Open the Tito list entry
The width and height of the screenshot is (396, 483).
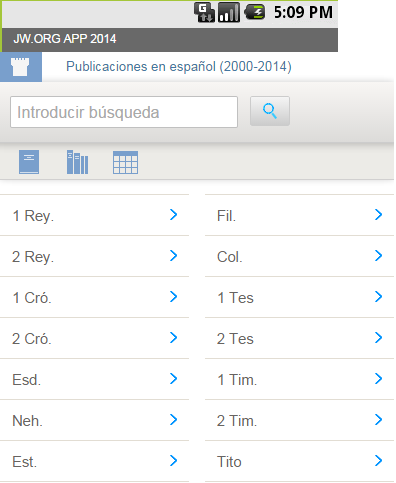(x=299, y=461)
